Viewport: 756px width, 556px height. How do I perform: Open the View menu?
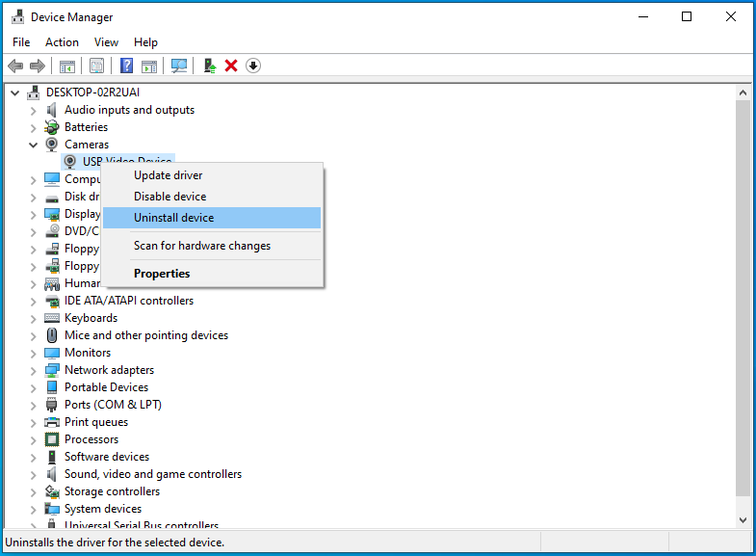coord(106,42)
